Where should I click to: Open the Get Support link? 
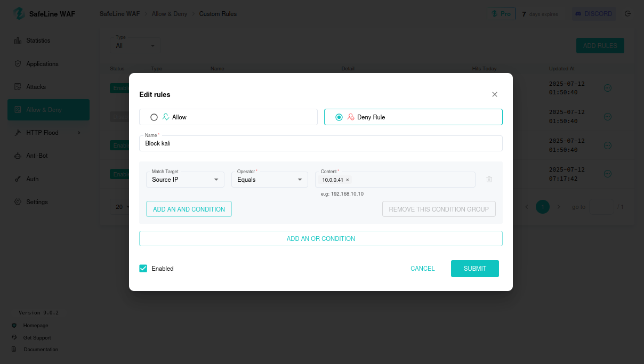point(37,338)
